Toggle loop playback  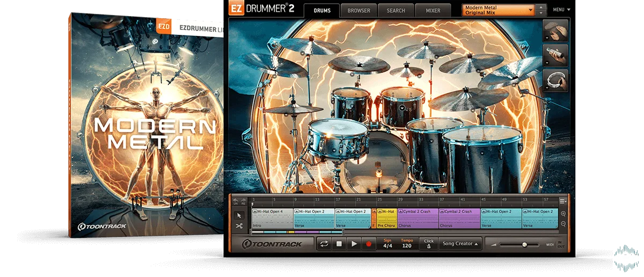[324, 244]
